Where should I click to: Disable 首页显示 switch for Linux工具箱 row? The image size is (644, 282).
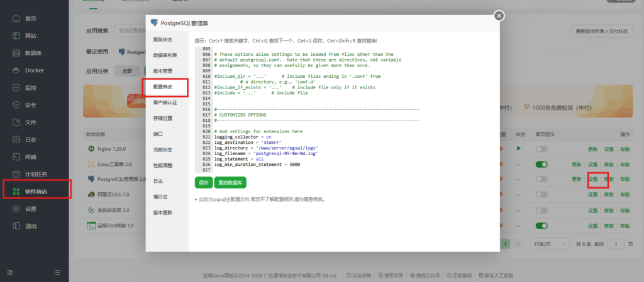pyautogui.click(x=541, y=165)
